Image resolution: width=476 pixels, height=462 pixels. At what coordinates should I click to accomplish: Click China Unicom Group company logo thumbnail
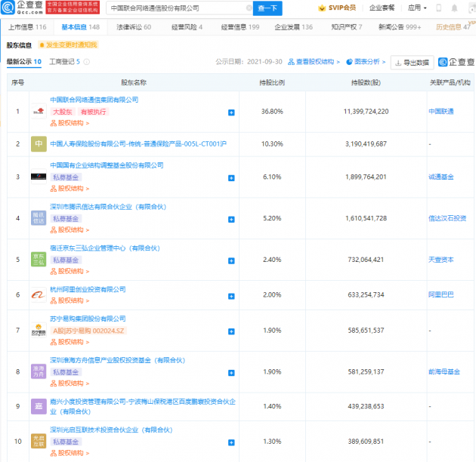pyautogui.click(x=39, y=111)
